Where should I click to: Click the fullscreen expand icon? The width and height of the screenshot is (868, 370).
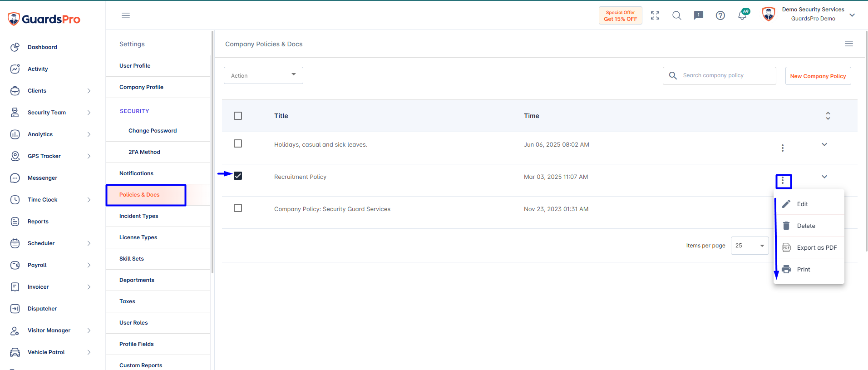pyautogui.click(x=655, y=15)
